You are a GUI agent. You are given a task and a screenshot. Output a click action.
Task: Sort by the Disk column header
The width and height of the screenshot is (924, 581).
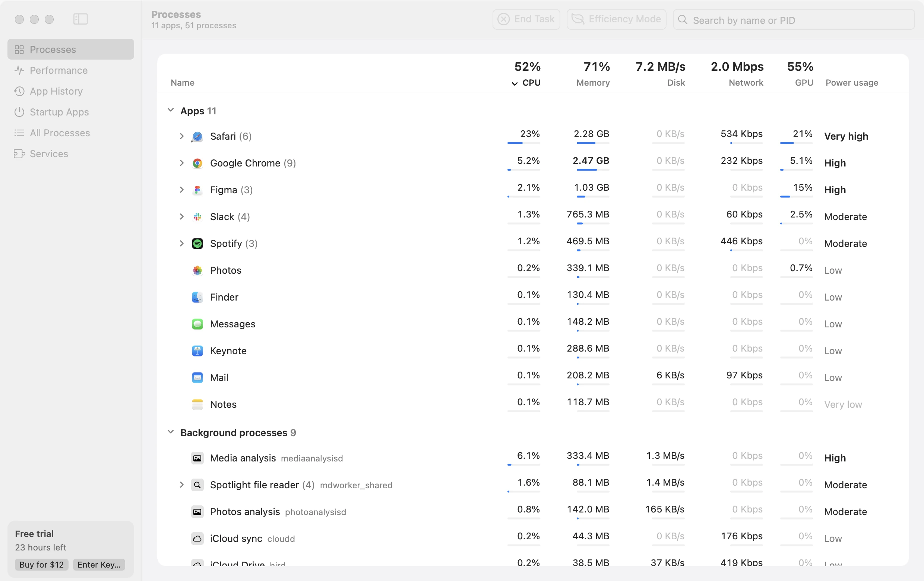coord(676,83)
